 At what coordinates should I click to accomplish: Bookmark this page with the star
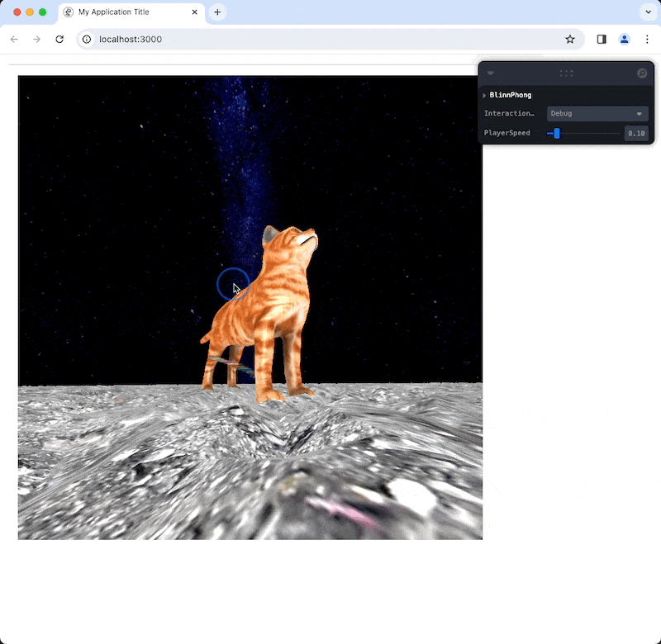click(x=570, y=39)
